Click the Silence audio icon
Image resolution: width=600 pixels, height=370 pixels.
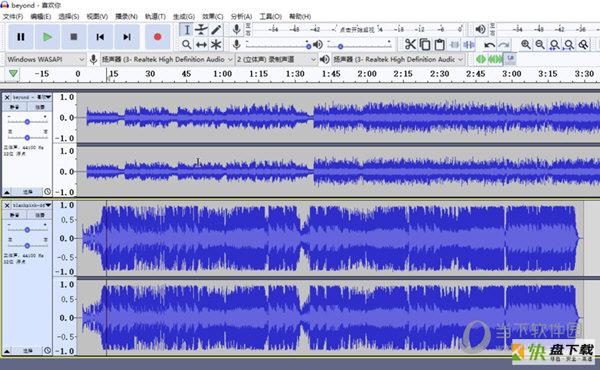pos(469,44)
